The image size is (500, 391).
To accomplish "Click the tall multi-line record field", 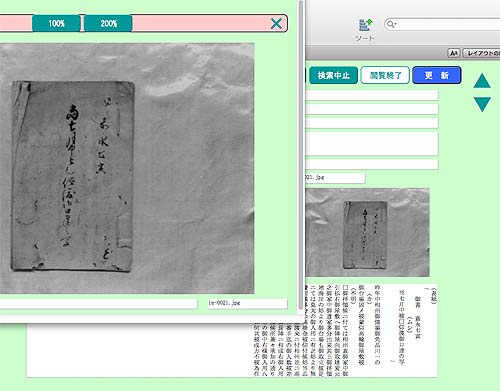I will 372,144.
